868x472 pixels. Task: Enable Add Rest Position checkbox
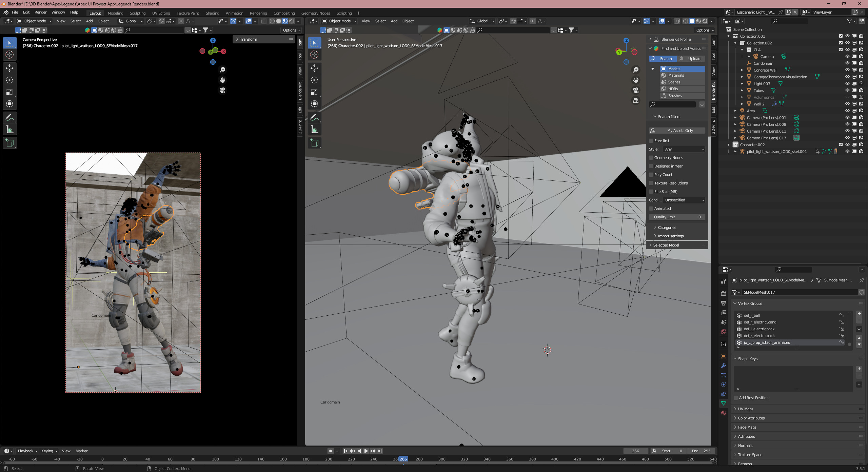(736, 398)
